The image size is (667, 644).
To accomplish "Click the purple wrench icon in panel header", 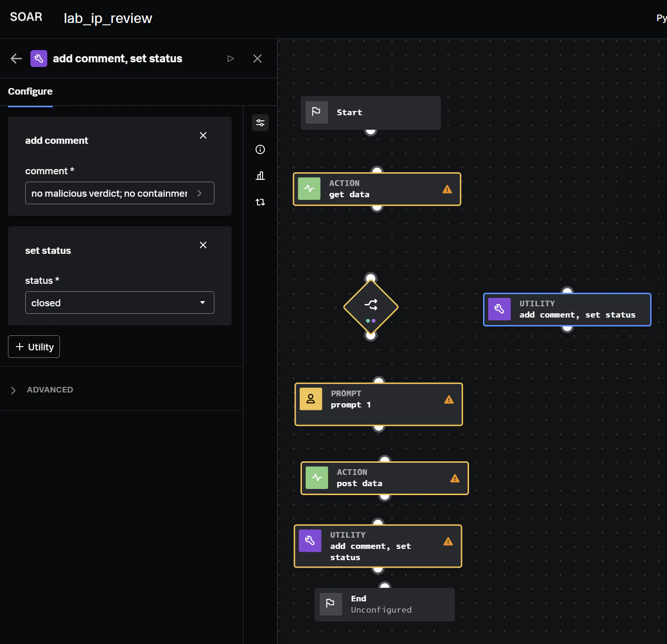I will 39,59.
